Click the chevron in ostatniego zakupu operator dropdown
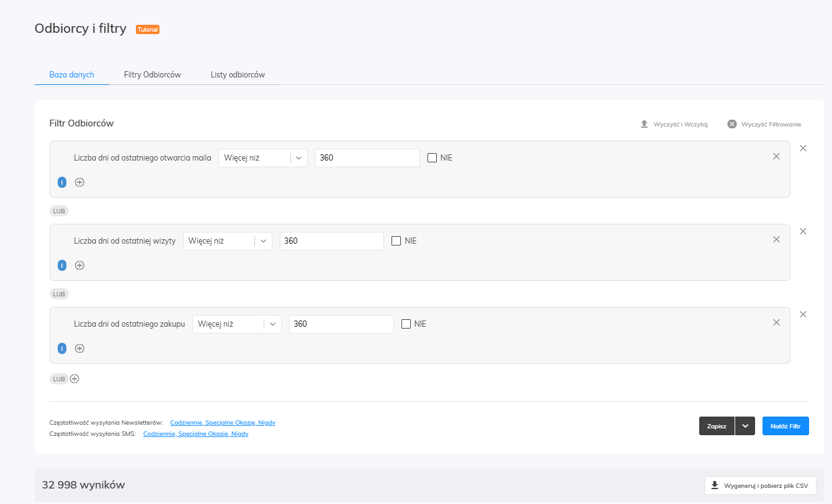The width and height of the screenshot is (832, 504). pos(273,324)
